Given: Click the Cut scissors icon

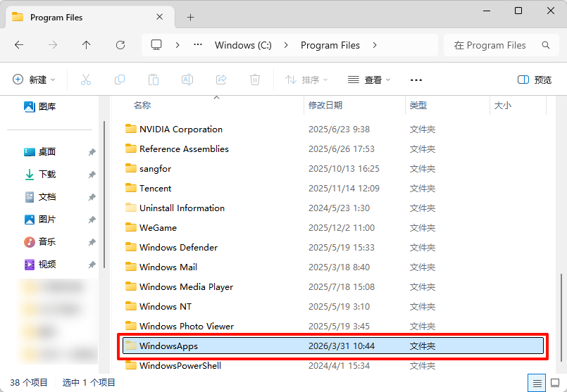Looking at the screenshot, I should coord(86,80).
